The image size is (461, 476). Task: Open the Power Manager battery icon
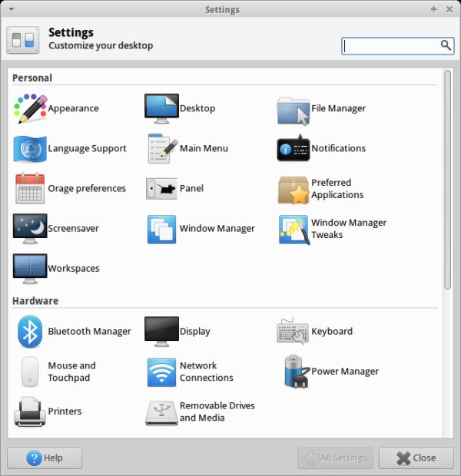297,372
